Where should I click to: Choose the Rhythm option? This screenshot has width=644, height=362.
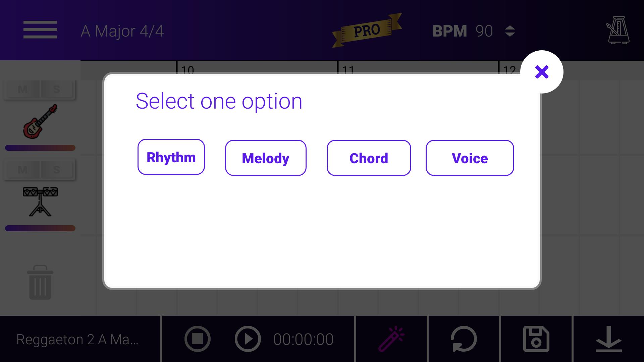[x=171, y=157]
